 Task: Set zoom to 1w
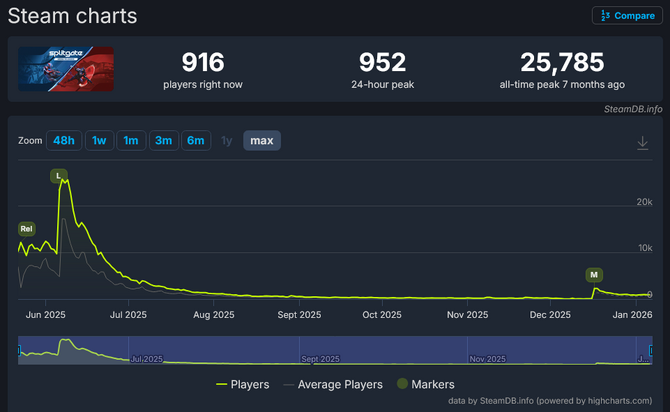[x=98, y=141]
